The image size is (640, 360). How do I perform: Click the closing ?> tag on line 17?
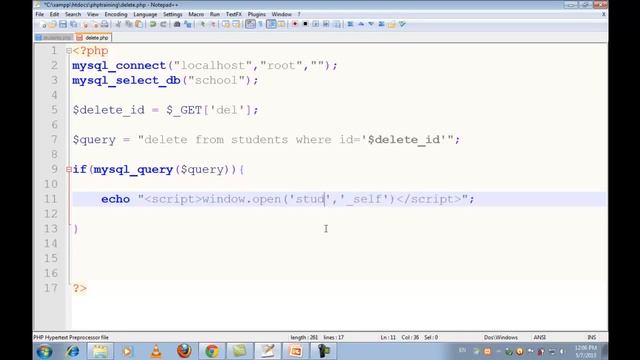80,288
